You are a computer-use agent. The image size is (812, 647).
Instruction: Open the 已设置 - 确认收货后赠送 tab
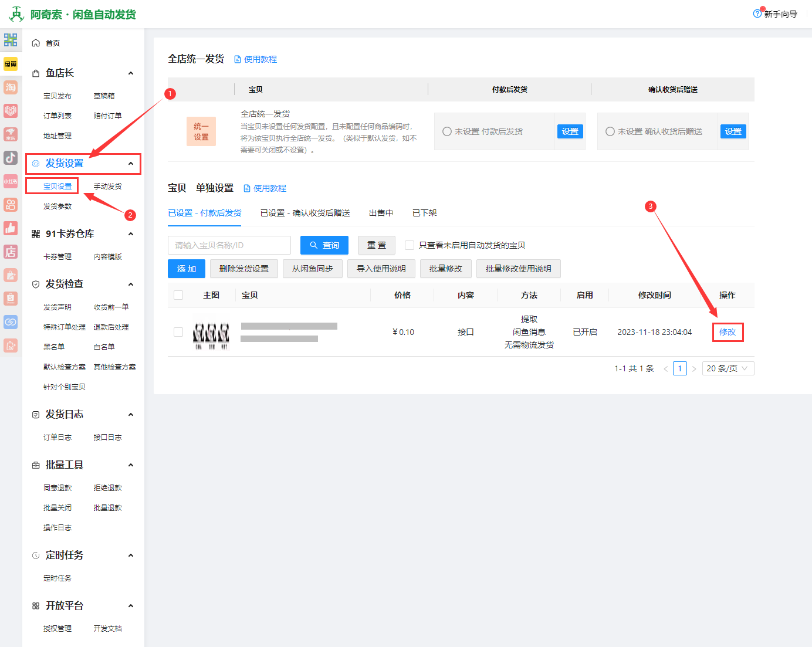305,213
